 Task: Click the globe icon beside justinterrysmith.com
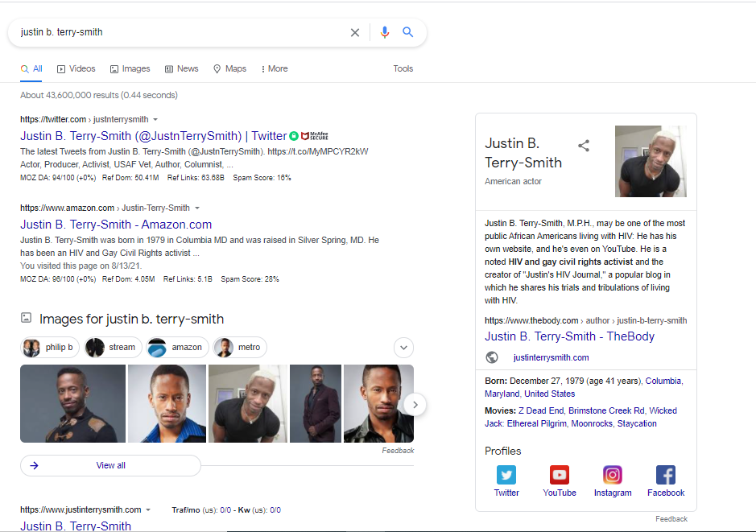[x=492, y=357]
